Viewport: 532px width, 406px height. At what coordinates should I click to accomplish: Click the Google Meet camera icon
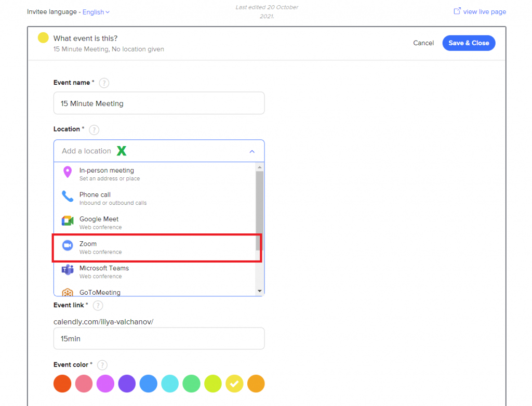click(x=68, y=220)
